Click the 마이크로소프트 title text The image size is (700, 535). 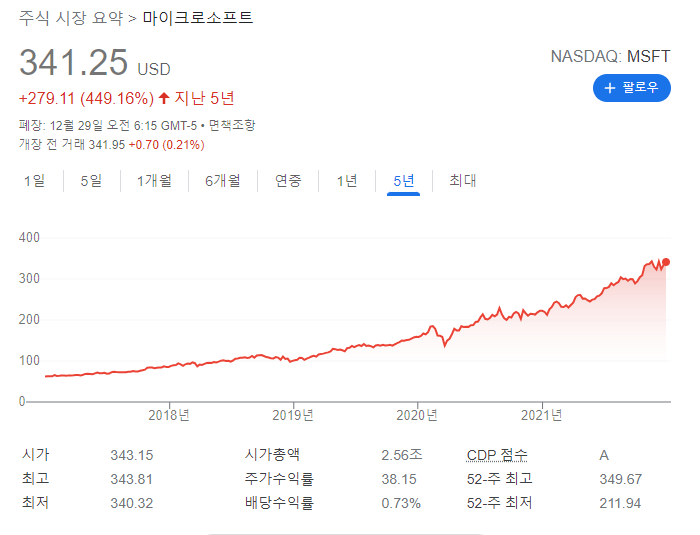pos(198,18)
